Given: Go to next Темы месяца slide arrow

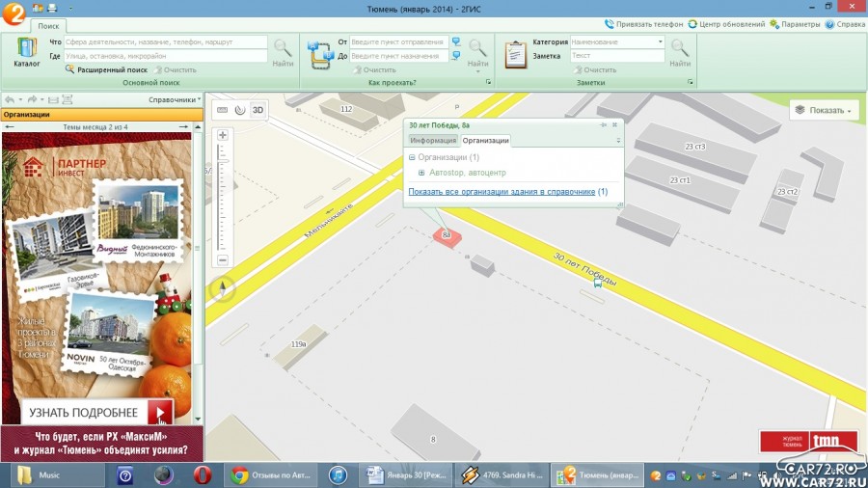Looking at the screenshot, I should click(x=184, y=127).
